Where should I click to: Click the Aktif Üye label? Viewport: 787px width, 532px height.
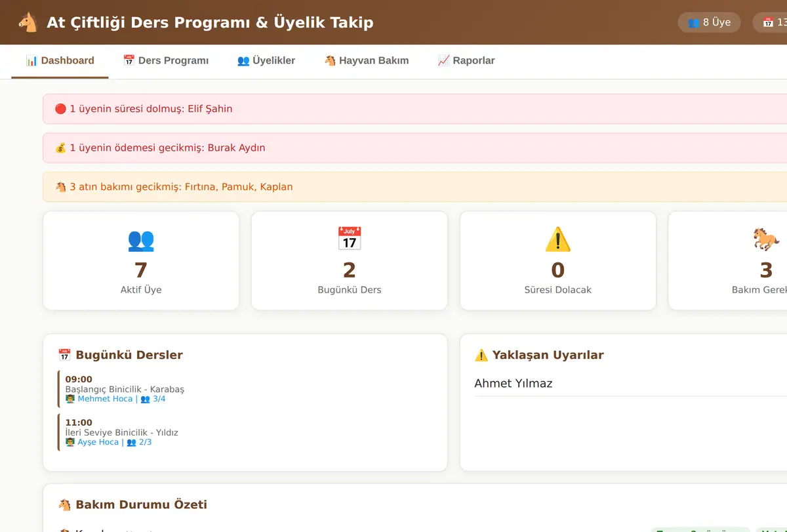point(141,290)
